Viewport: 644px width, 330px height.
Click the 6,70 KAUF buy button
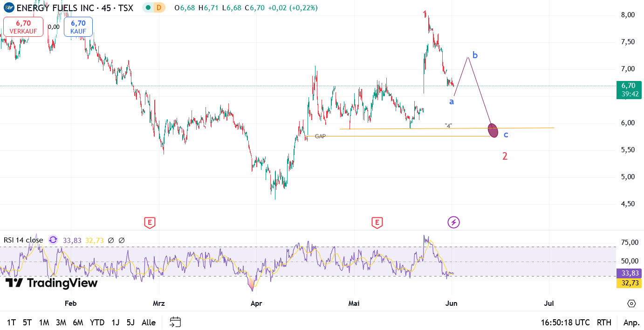click(78, 27)
